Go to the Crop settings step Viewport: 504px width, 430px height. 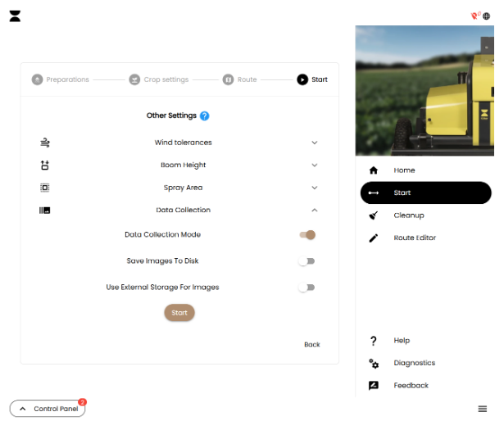159,79
